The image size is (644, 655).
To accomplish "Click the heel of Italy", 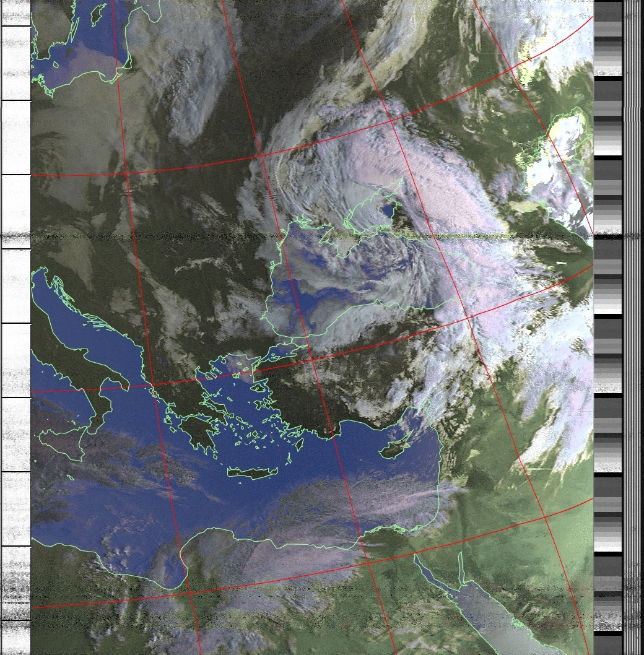I will point(121,382).
